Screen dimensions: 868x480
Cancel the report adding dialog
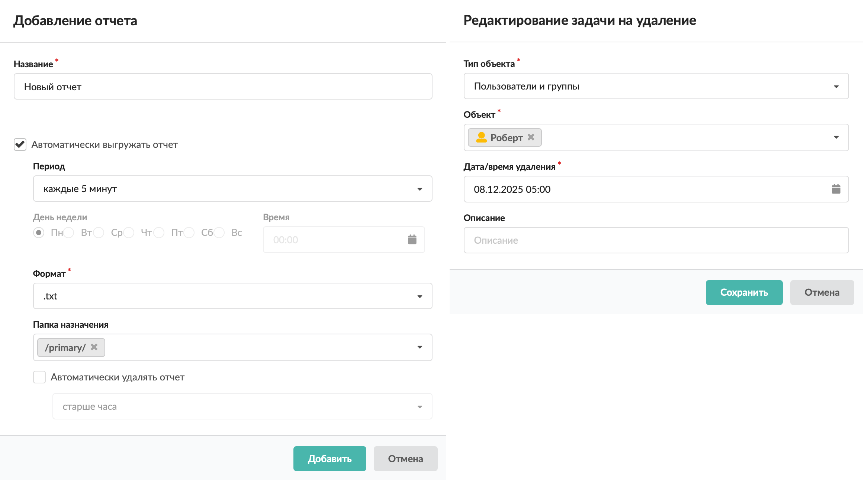pos(405,459)
